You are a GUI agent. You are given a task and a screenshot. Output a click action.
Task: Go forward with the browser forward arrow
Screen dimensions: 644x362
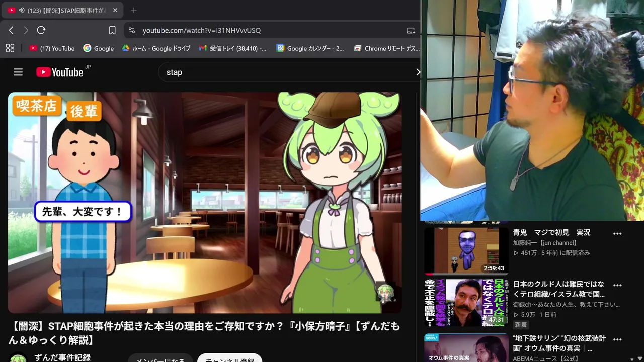[x=26, y=30]
